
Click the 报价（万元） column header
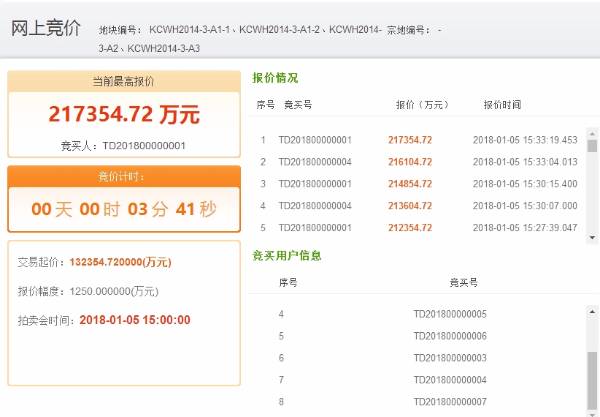click(421, 104)
